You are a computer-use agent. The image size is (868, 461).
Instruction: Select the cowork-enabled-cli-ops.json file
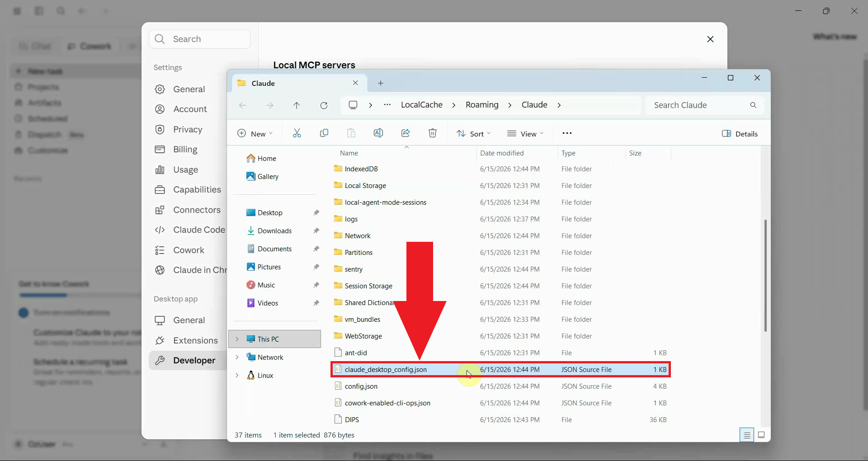500,403
